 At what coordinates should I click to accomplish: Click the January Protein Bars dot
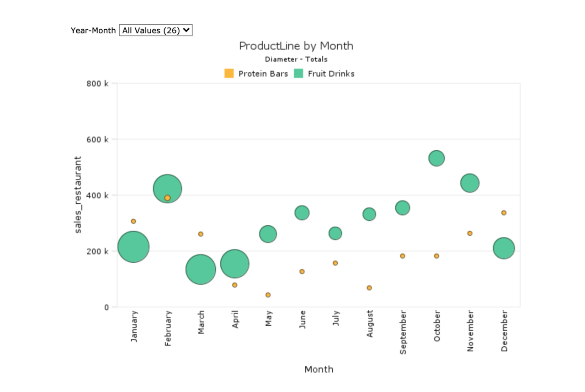click(133, 221)
